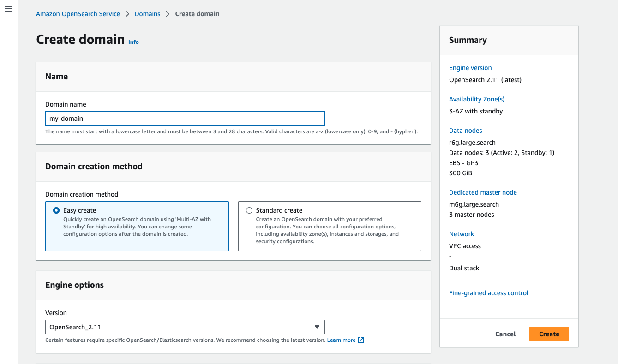The height and width of the screenshot is (364, 618).
Task: Open the Data nodes summary link
Action: click(x=465, y=130)
